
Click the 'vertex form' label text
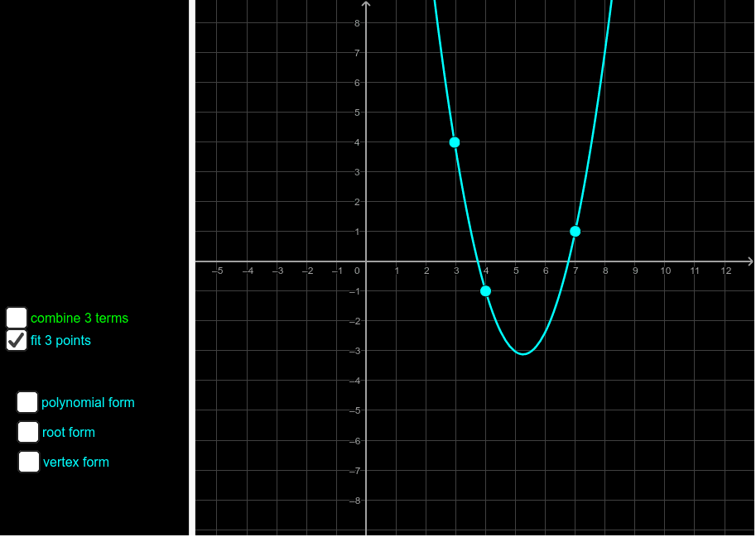pyautogui.click(x=77, y=462)
